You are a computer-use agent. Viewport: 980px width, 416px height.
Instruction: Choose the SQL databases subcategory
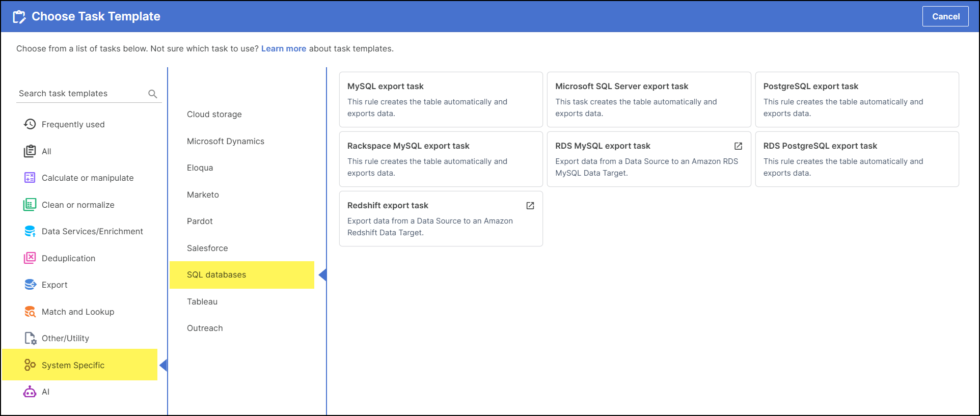[x=242, y=275]
